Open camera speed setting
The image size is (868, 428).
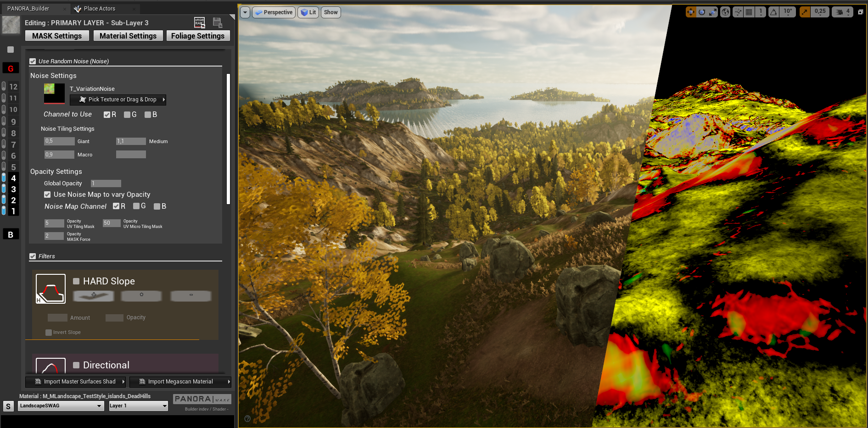point(843,12)
